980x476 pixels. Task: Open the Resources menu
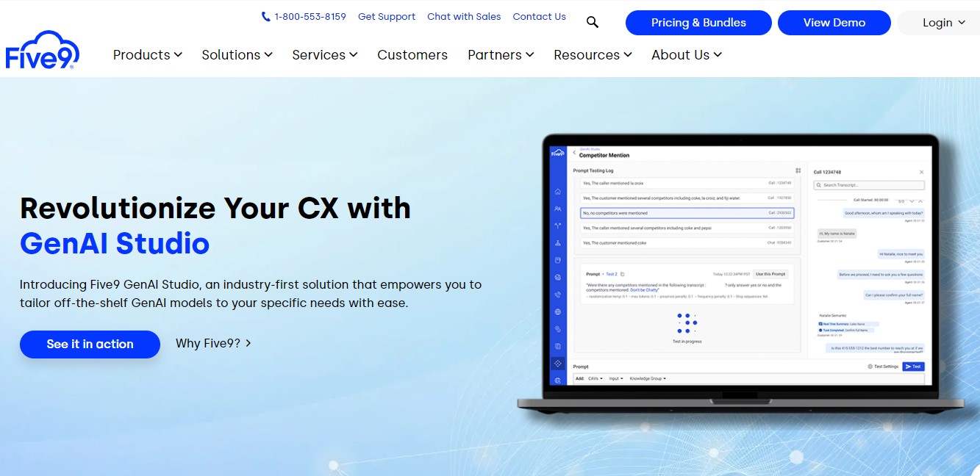pyautogui.click(x=593, y=55)
